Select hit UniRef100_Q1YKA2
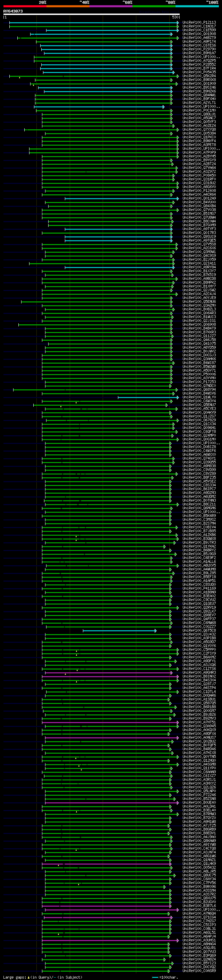Viewport: 222px width, 980px height. 199,546
